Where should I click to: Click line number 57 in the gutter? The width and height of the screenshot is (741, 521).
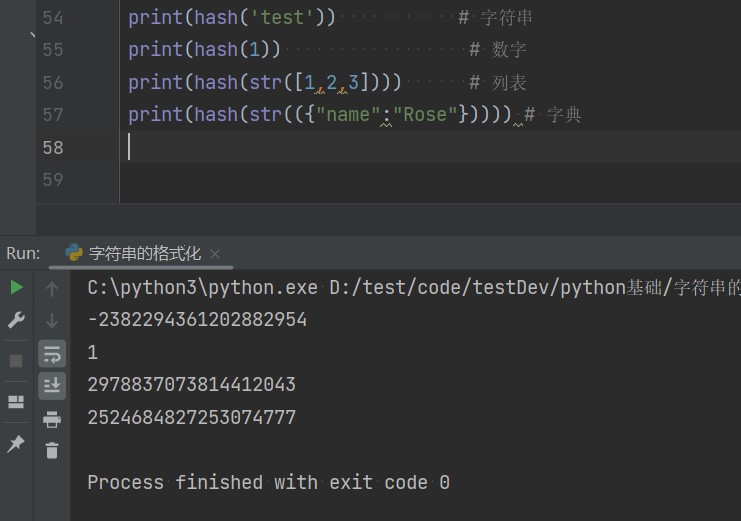(x=53, y=115)
